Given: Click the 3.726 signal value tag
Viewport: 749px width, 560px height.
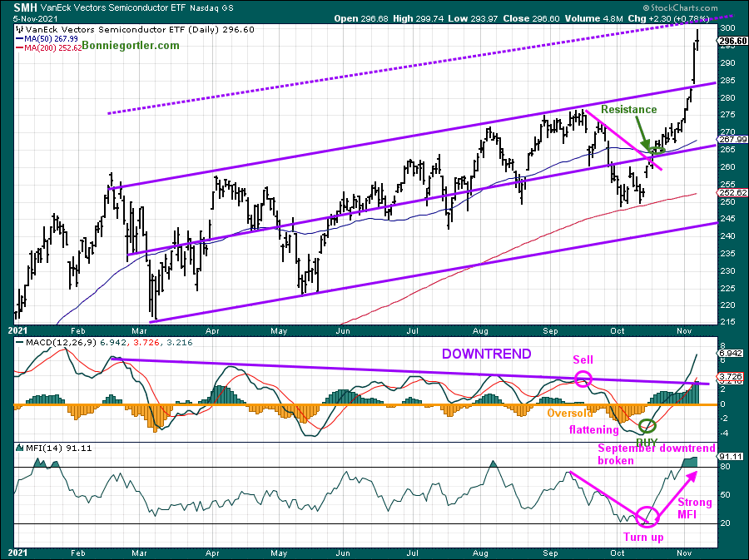Looking at the screenshot, I should click(732, 376).
